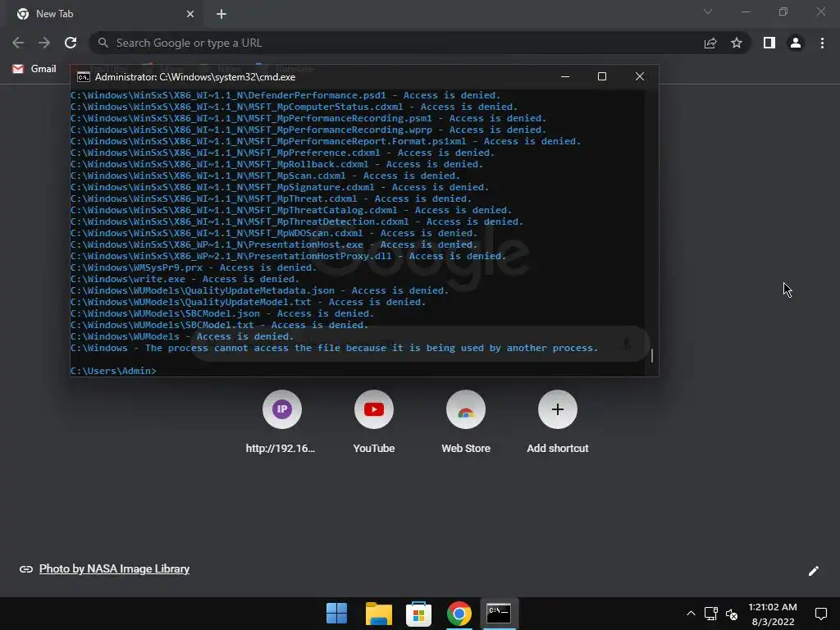Click the muted volume tray icon

pyautogui.click(x=731, y=614)
